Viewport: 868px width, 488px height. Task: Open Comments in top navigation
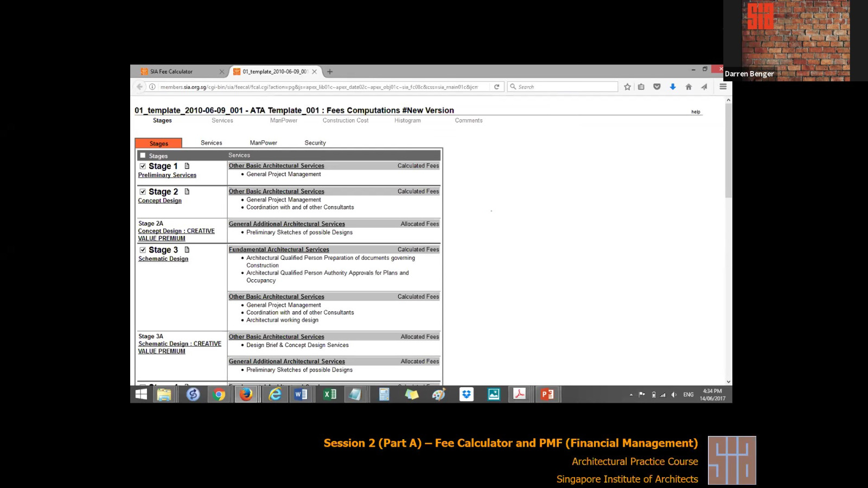[469, 120]
